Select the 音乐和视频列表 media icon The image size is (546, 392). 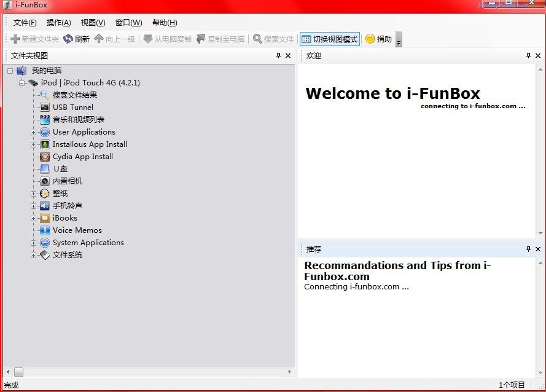click(44, 120)
